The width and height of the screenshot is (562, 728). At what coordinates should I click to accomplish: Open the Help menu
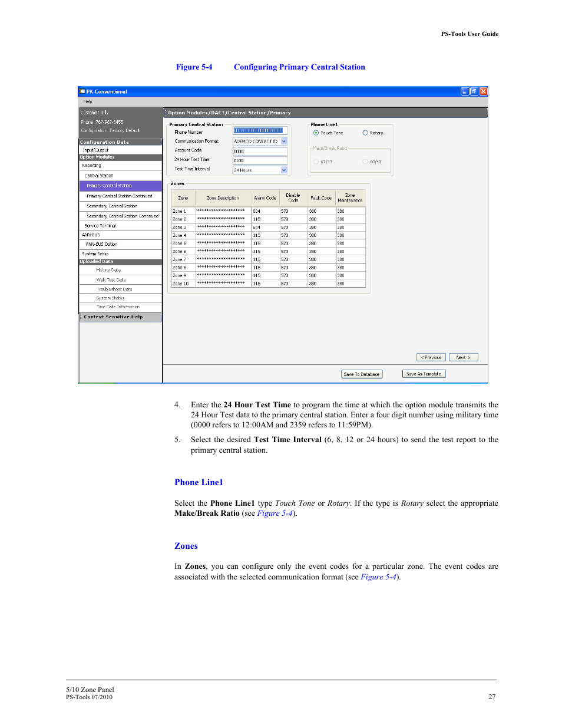pyautogui.click(x=88, y=101)
